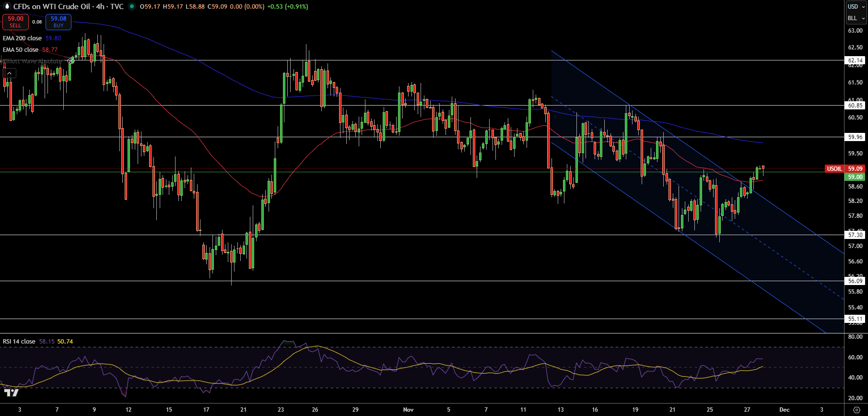868x416 pixels.
Task: Click the 60.85 horizontal line price label
Action: [856, 106]
